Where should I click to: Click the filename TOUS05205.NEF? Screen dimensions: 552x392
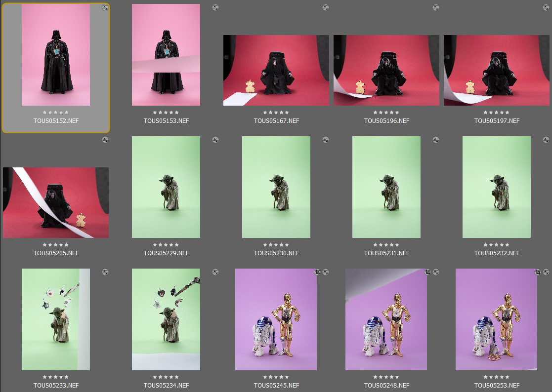pyautogui.click(x=56, y=253)
